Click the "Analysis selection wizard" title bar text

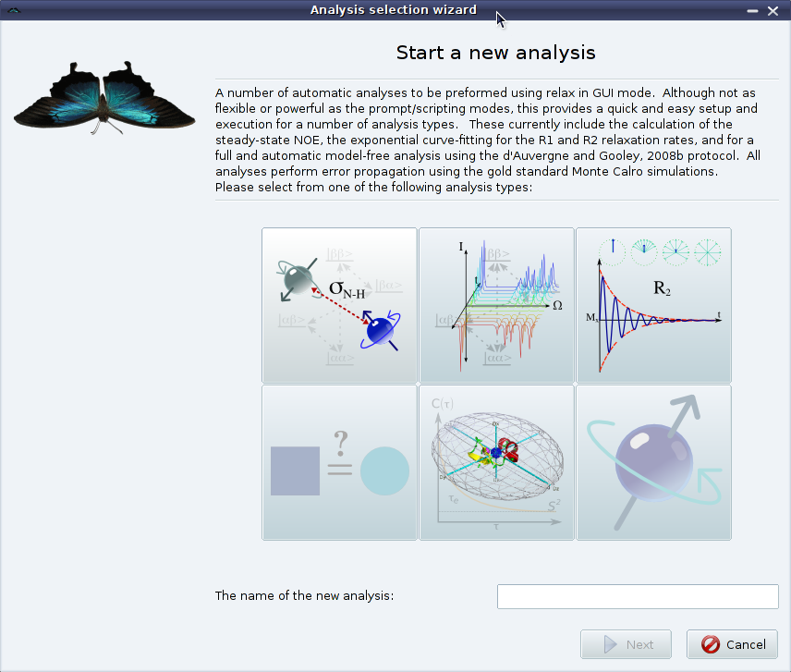pos(394,10)
